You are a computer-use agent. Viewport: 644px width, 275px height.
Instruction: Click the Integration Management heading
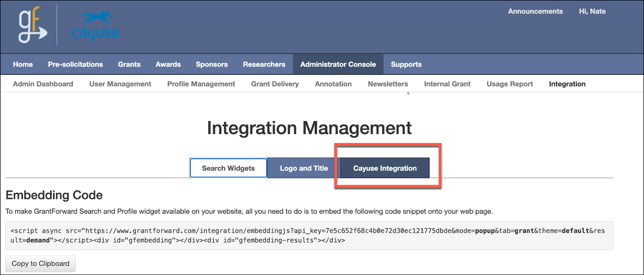[309, 128]
